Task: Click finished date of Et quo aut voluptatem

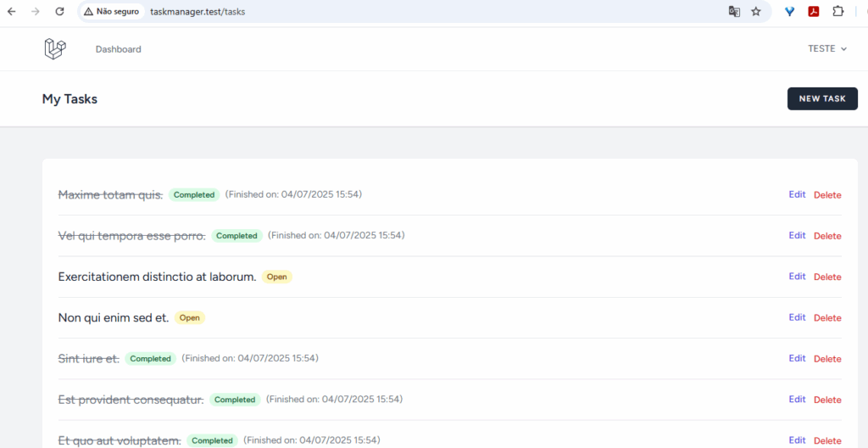Action: pyautogui.click(x=312, y=440)
